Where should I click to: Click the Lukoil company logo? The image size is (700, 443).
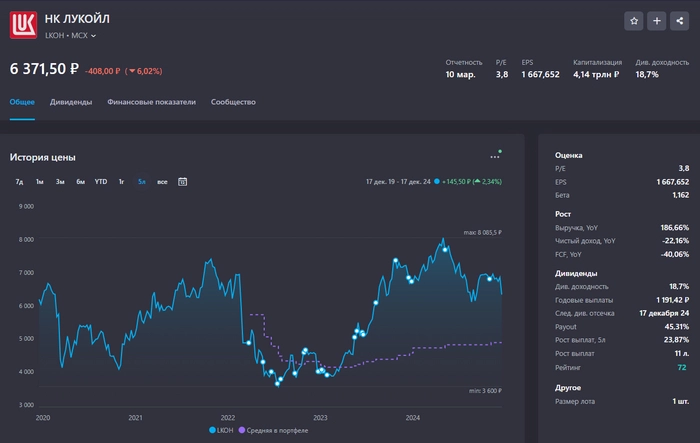(x=24, y=24)
